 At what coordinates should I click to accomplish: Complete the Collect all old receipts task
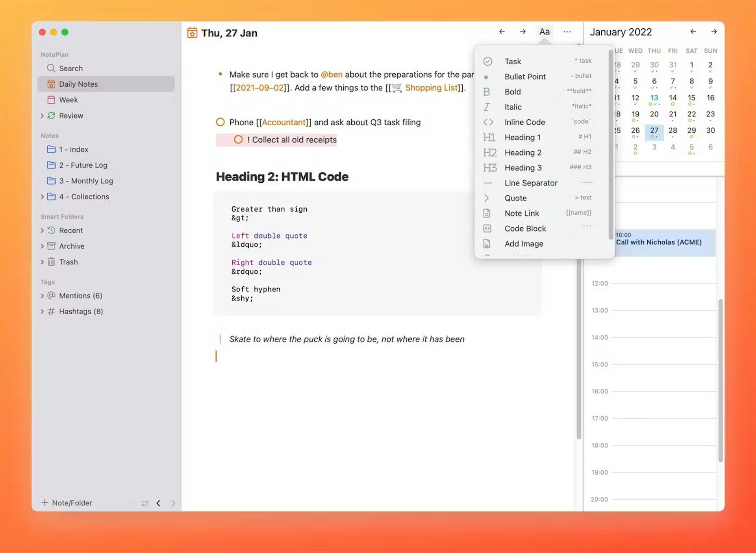point(239,140)
